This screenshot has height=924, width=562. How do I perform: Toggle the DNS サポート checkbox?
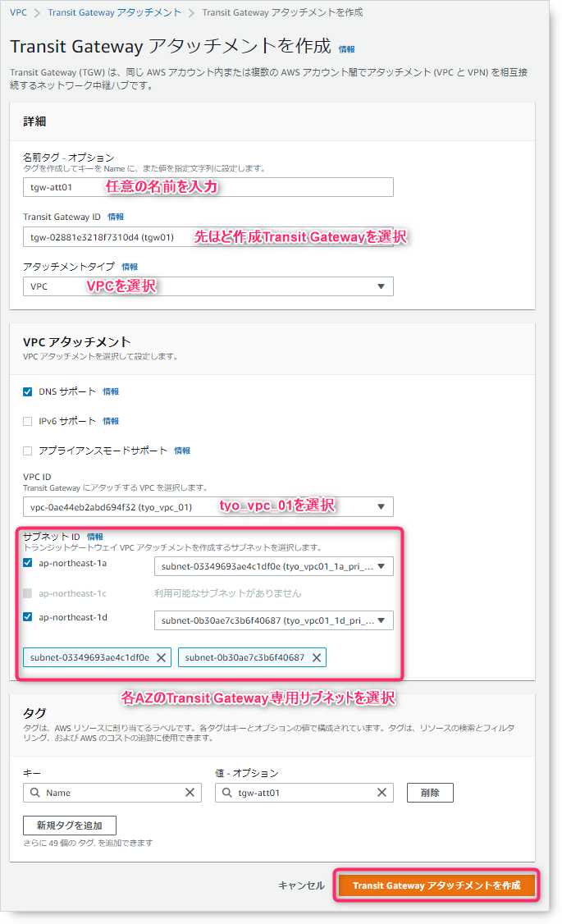[x=27, y=392]
